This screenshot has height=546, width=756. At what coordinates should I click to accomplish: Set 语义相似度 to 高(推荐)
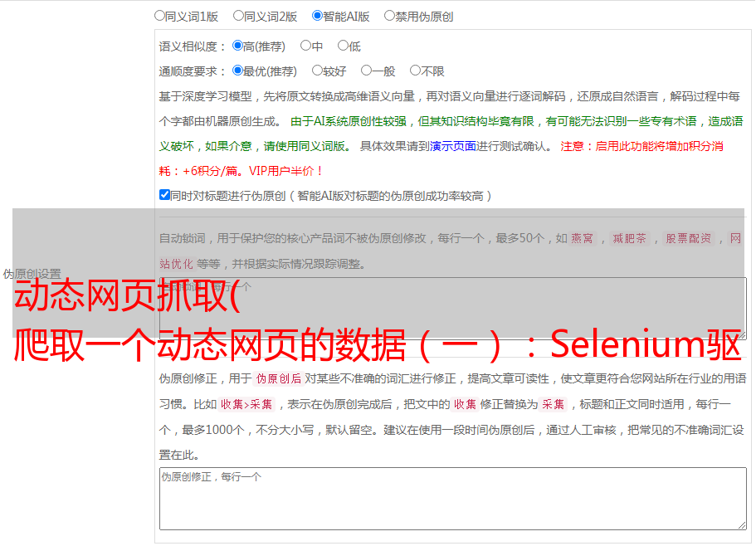(x=237, y=46)
